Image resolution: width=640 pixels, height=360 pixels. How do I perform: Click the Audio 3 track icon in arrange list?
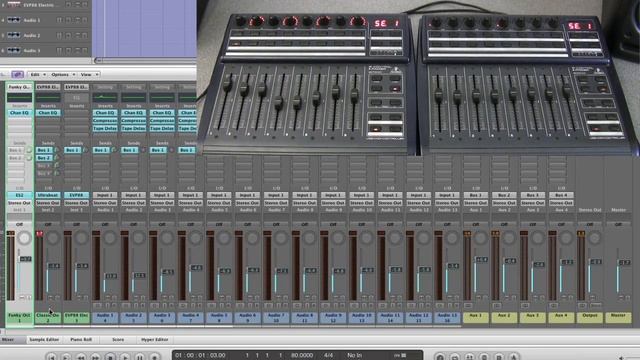tap(13, 51)
